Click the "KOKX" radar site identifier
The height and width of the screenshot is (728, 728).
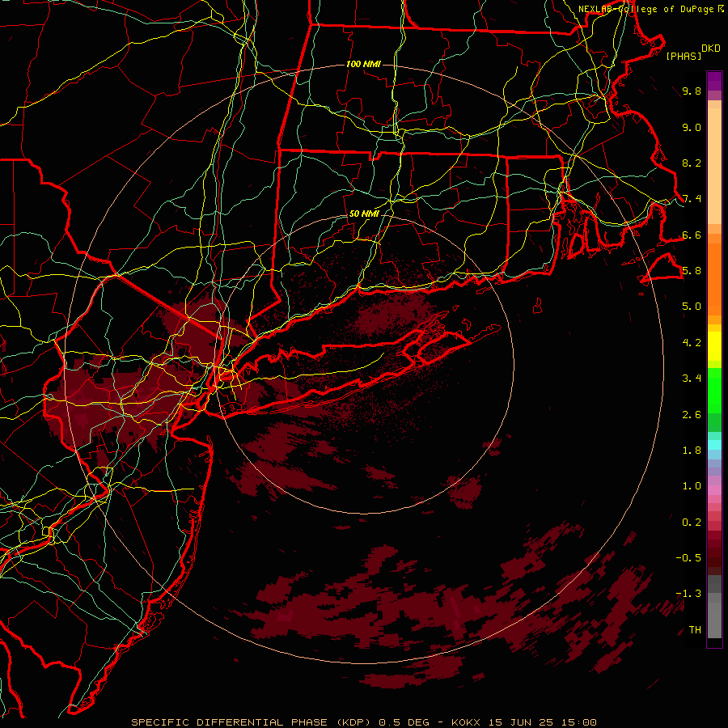pos(466,722)
